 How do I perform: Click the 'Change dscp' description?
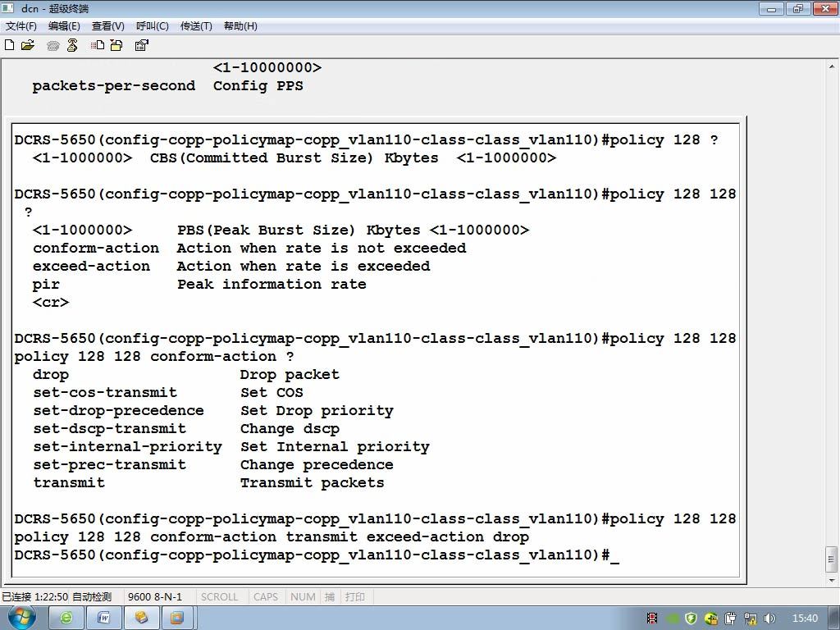pos(290,429)
